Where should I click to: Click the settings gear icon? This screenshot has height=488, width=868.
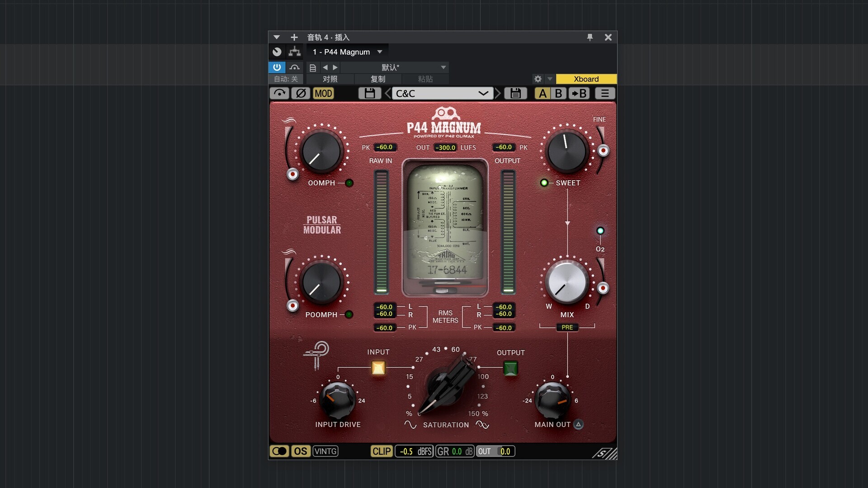click(x=538, y=79)
